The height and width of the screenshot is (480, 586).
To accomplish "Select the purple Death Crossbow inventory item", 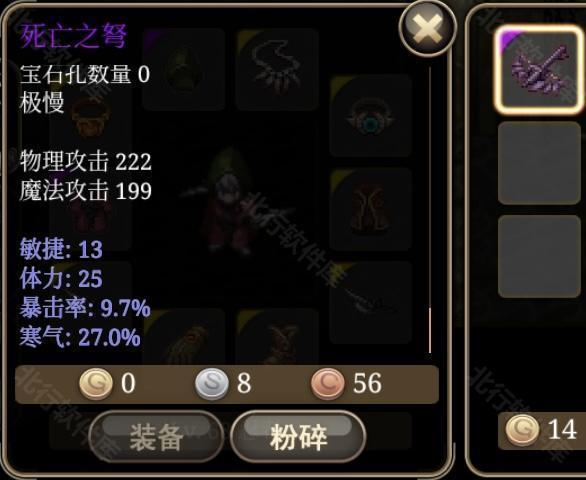I will [539, 69].
